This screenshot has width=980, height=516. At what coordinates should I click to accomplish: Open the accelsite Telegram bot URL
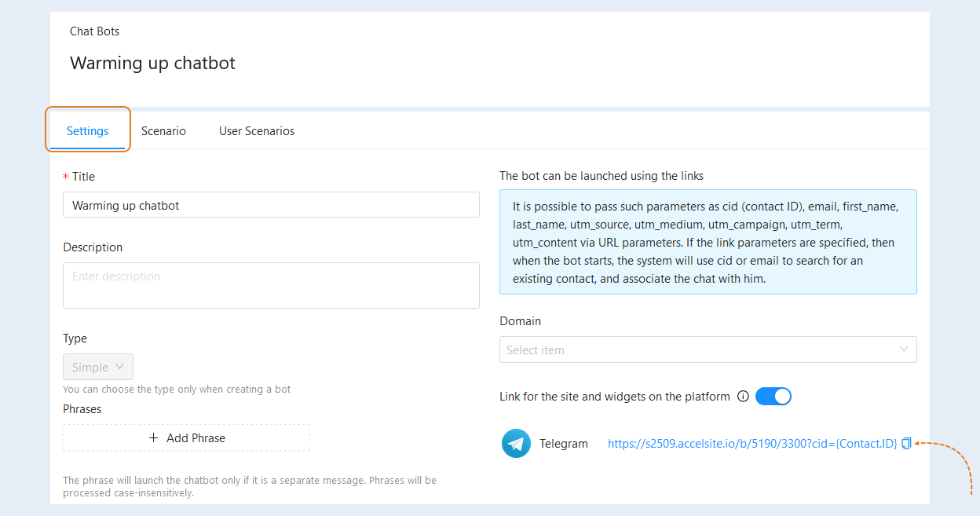tap(752, 444)
